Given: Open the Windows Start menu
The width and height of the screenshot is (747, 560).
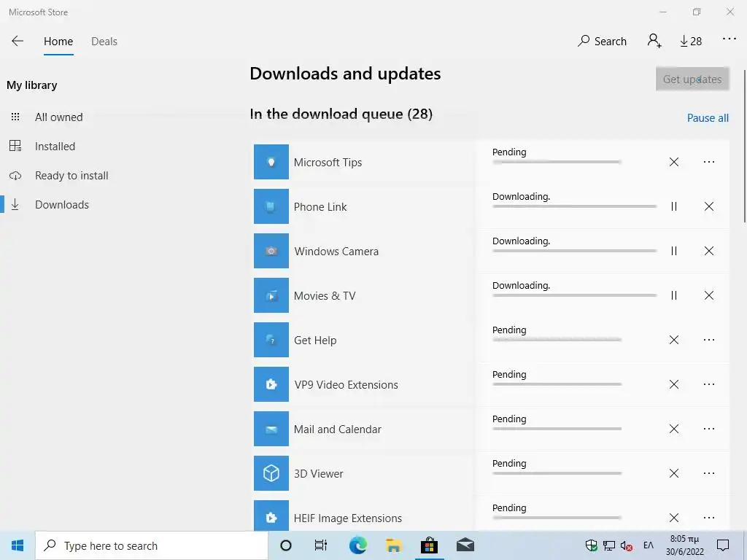Looking at the screenshot, I should pos(18,545).
